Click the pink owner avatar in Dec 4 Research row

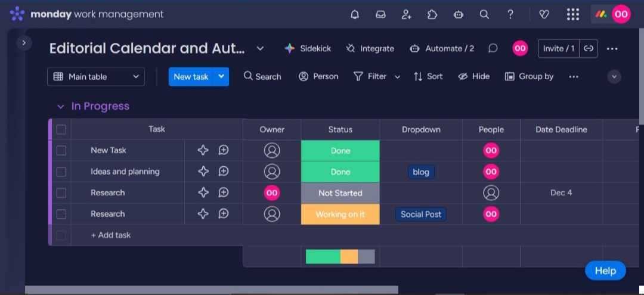pyautogui.click(x=272, y=193)
